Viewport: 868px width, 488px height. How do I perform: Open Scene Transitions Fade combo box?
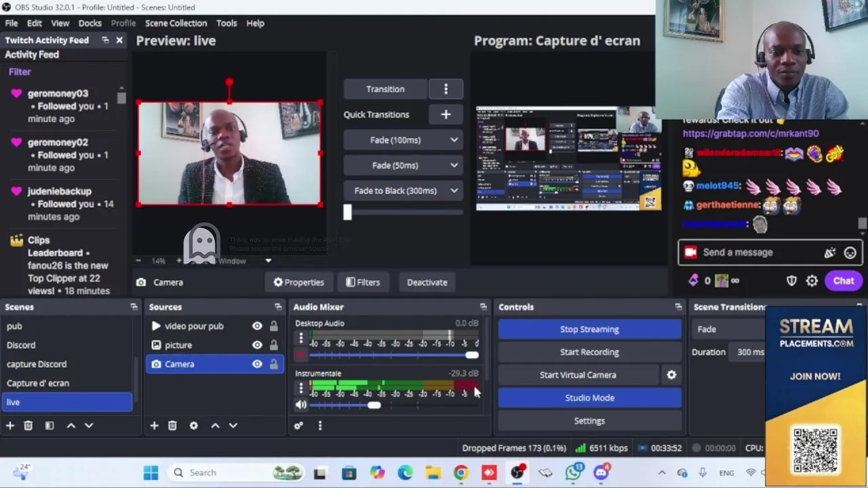729,329
